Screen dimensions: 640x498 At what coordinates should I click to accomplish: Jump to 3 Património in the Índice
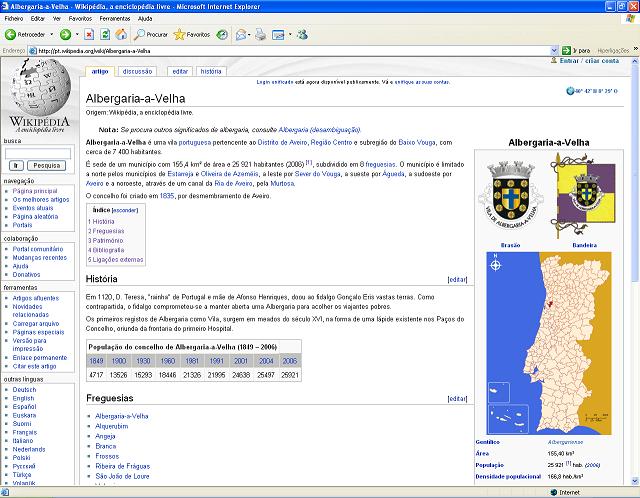105,240
